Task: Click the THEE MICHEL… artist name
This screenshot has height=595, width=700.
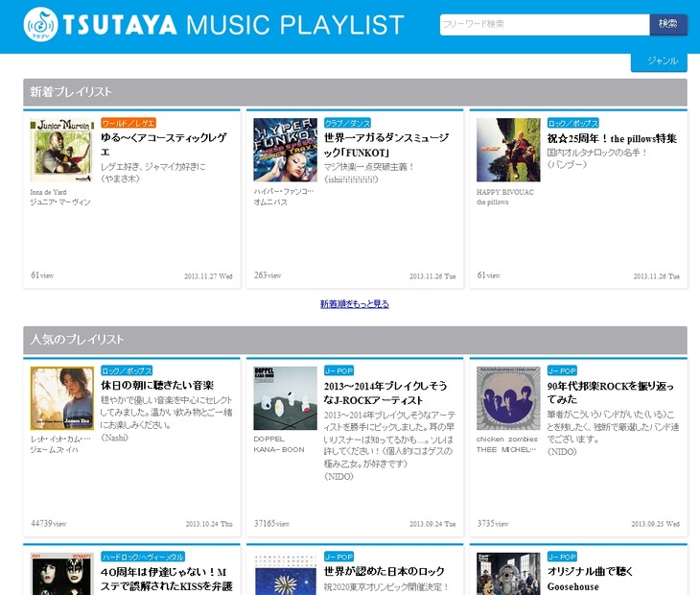Action: [x=506, y=450]
